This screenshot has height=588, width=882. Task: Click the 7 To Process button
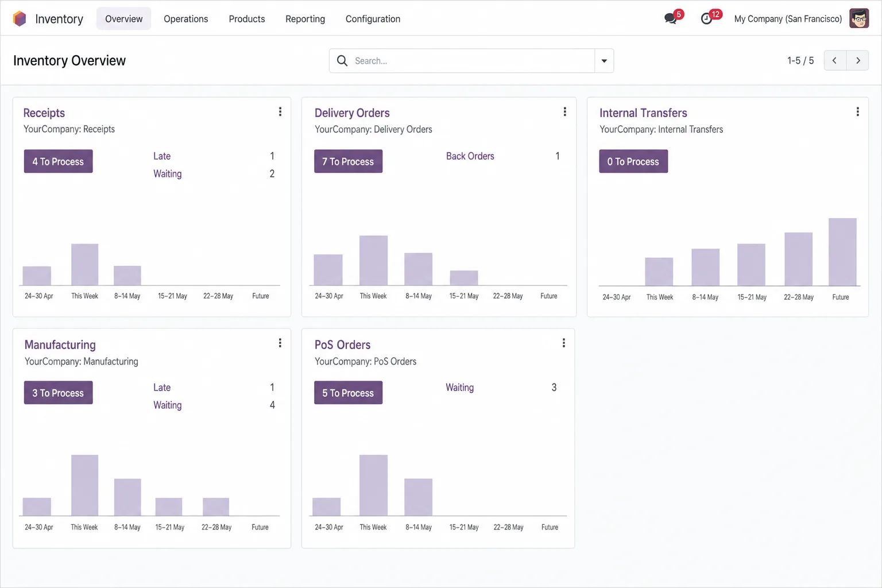(348, 161)
